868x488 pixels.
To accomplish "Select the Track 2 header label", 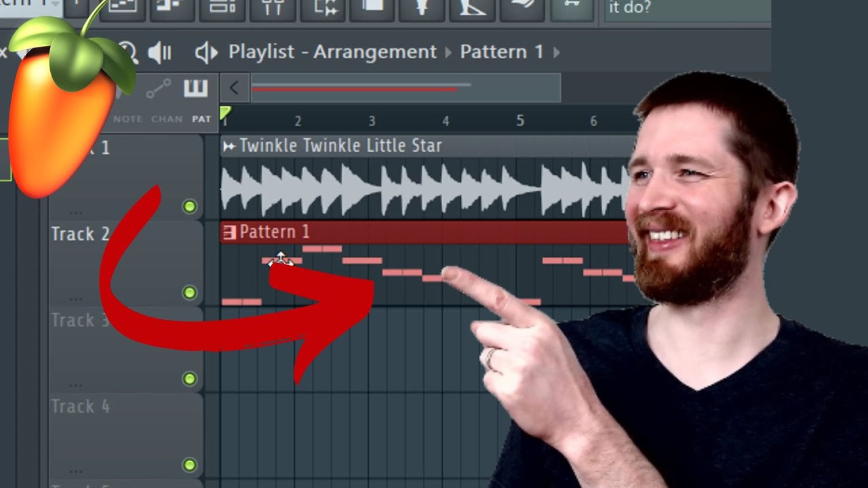I will point(80,235).
